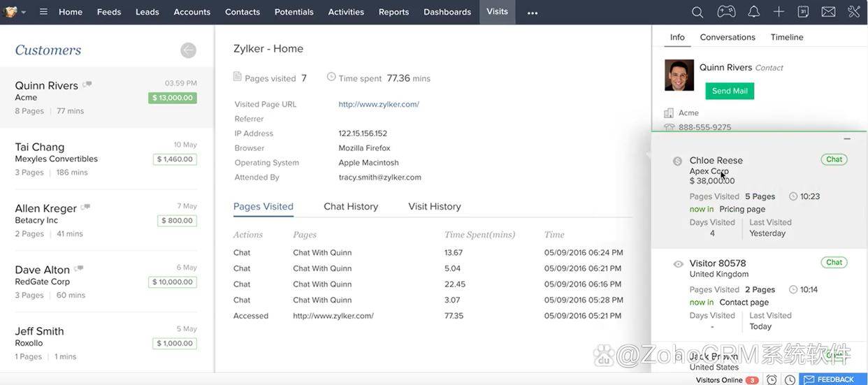Open the Feeds tab
Viewport: 868px width, 385px height.
pyautogui.click(x=109, y=12)
